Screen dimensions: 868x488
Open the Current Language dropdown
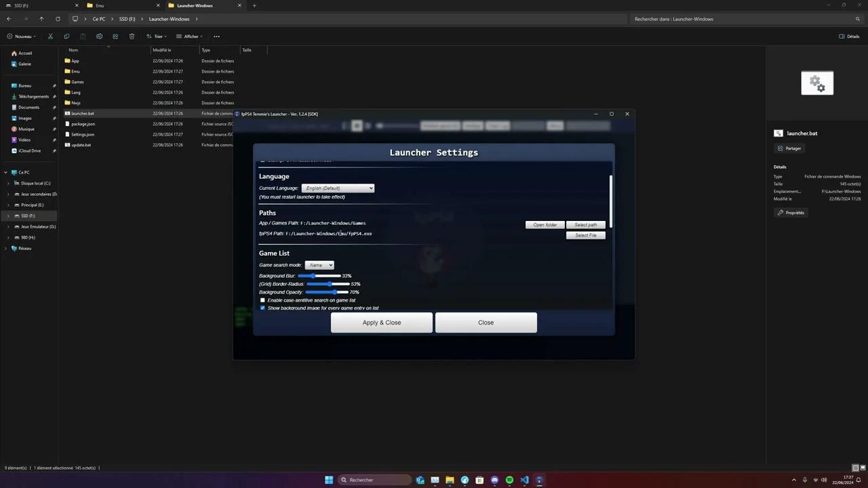(x=338, y=188)
